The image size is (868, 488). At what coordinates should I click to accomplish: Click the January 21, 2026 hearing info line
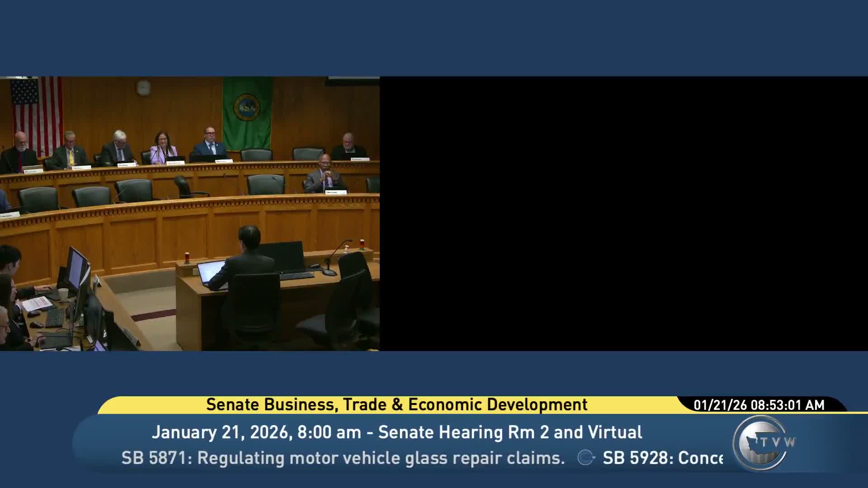click(x=396, y=432)
